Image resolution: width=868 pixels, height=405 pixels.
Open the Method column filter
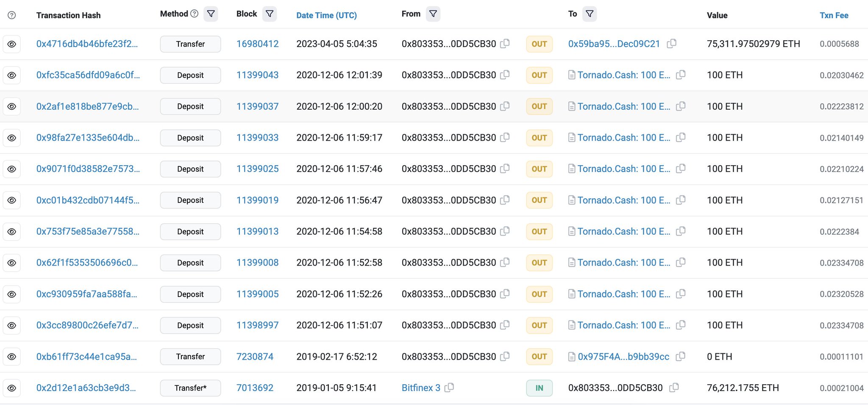coord(211,14)
